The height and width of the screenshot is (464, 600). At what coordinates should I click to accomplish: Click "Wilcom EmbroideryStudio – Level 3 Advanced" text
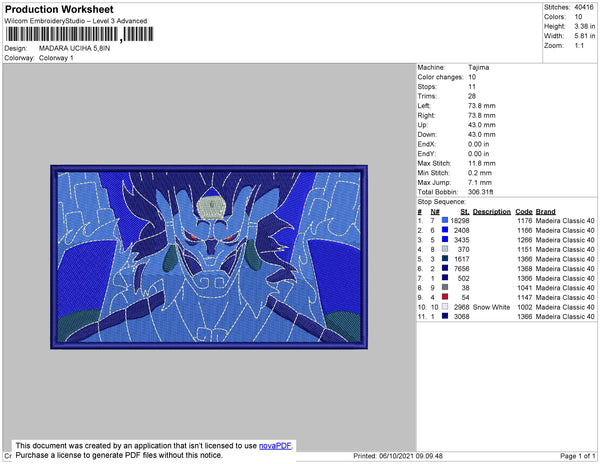coord(76,21)
